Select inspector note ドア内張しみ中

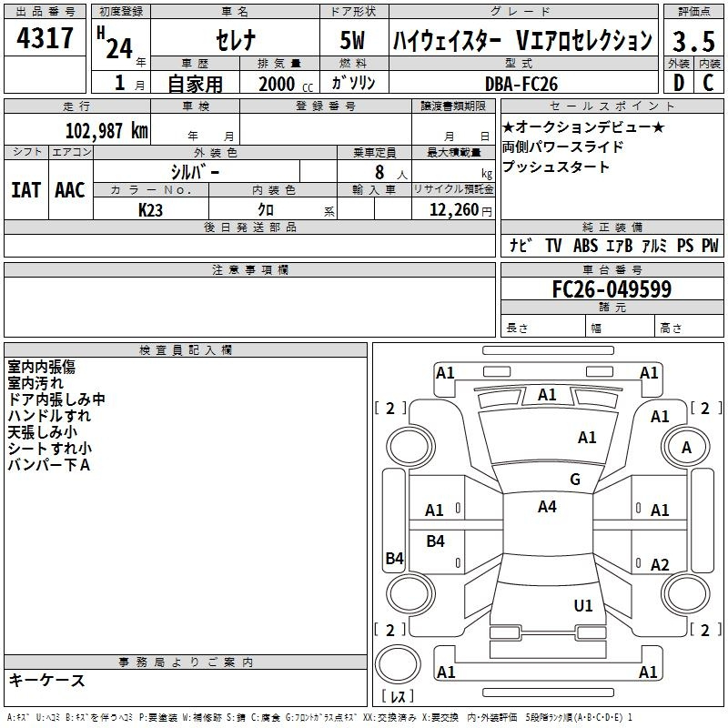56,399
